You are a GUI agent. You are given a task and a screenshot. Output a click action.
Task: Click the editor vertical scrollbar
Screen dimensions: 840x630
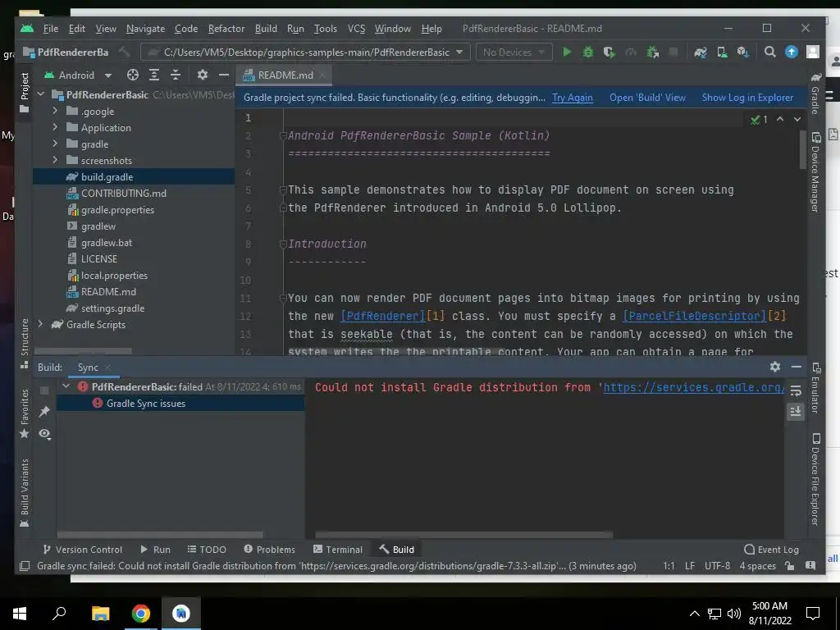pyautogui.click(x=802, y=149)
